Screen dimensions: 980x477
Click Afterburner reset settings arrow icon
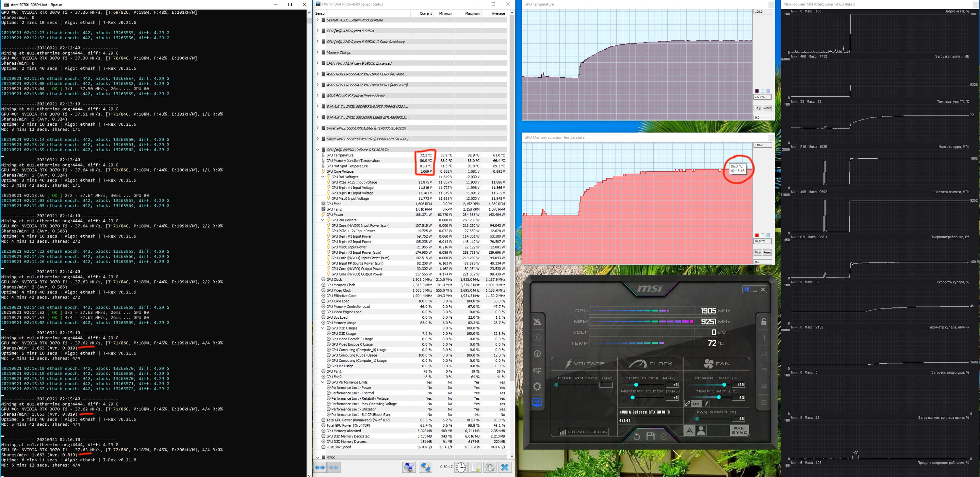(x=636, y=437)
